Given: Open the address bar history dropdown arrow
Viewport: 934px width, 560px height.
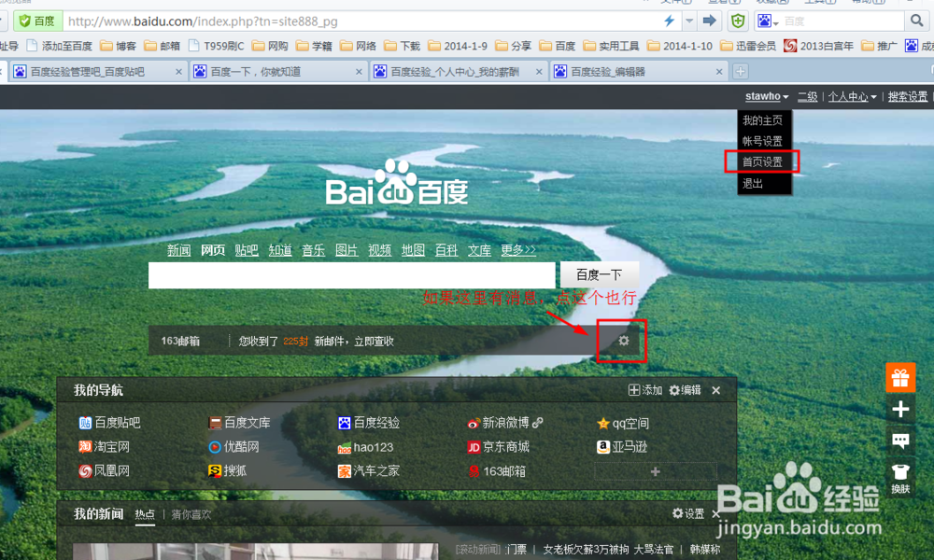Looking at the screenshot, I should click(689, 21).
